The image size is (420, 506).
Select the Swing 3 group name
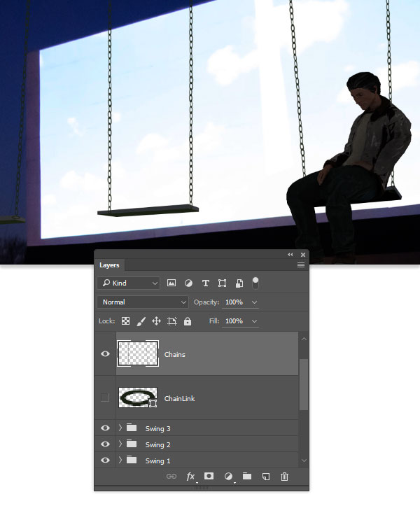[x=158, y=428]
